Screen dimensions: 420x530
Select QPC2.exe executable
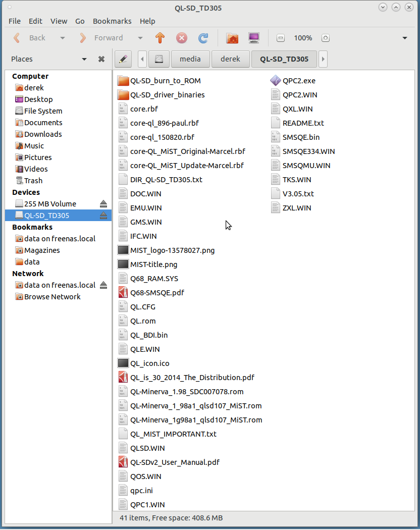[293, 81]
